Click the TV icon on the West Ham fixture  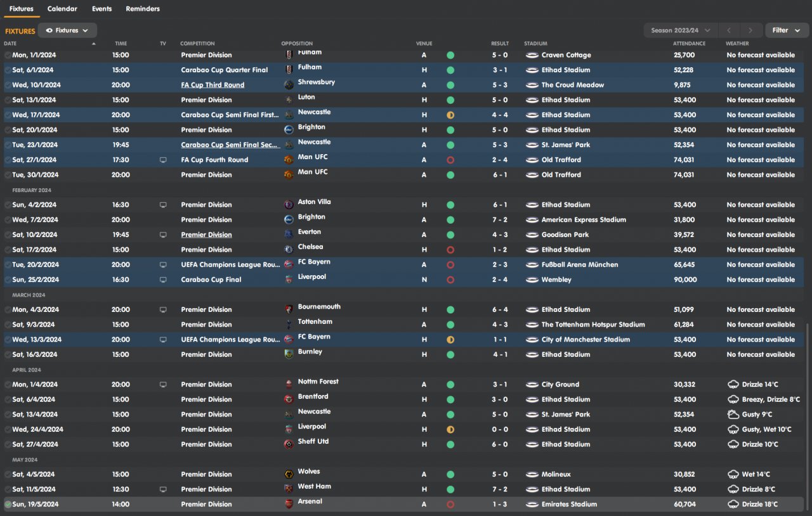[163, 489]
